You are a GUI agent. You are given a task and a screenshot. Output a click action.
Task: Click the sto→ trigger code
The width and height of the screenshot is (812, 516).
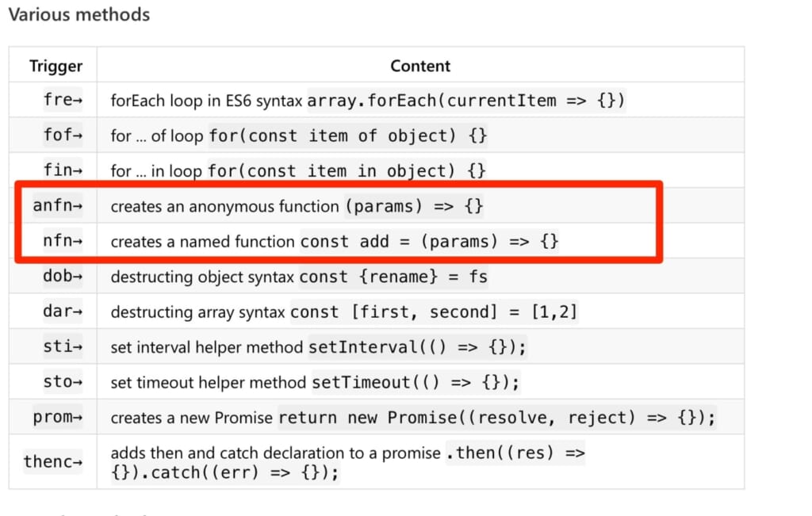point(63,381)
